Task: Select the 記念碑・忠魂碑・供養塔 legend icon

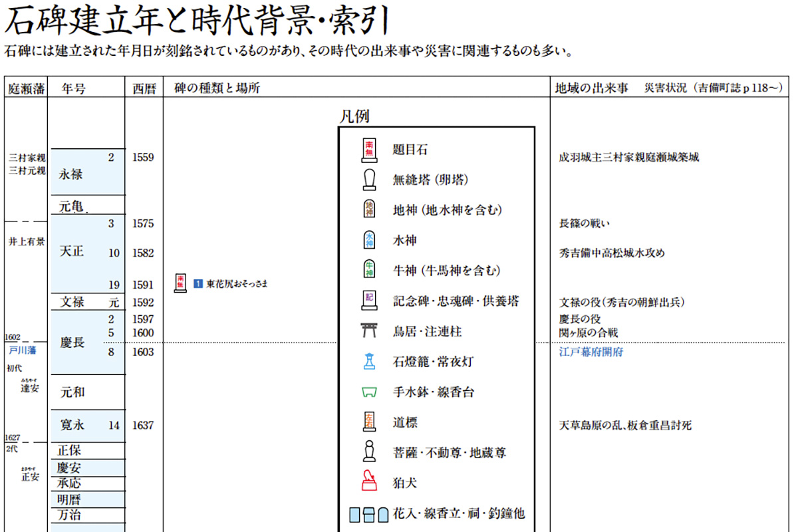Action: [x=369, y=301]
